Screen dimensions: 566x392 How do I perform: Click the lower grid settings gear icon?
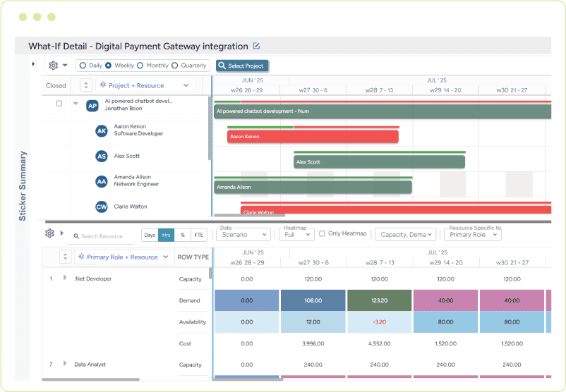pyautogui.click(x=49, y=233)
